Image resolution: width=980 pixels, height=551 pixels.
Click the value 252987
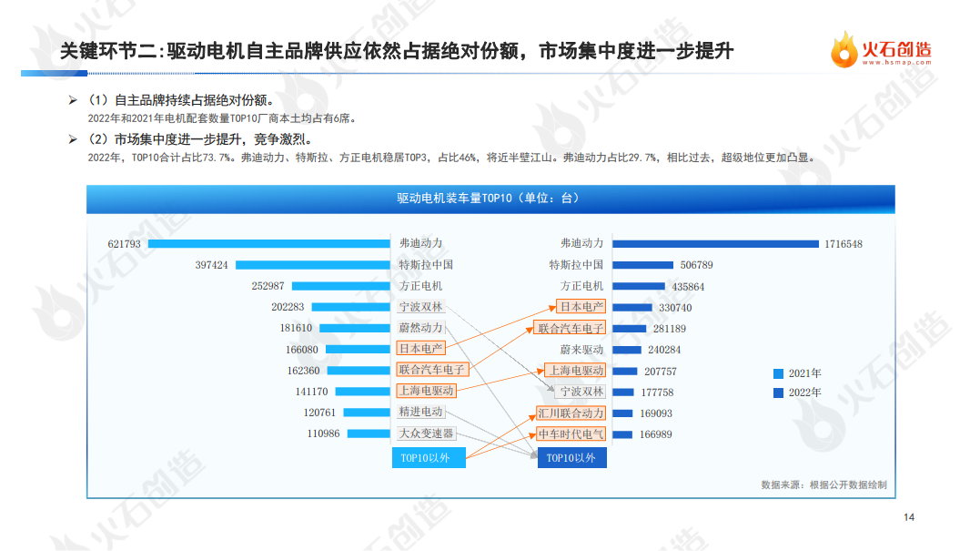268,286
